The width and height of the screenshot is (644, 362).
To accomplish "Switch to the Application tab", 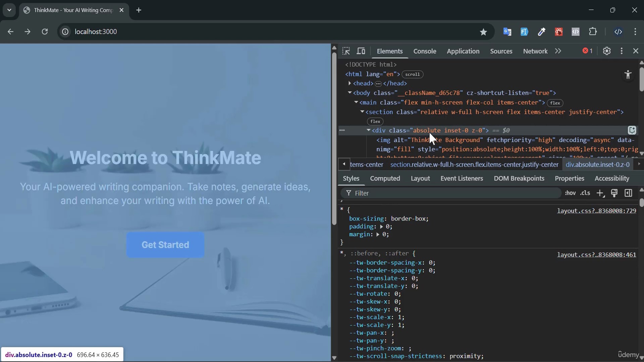I will 463,51.
